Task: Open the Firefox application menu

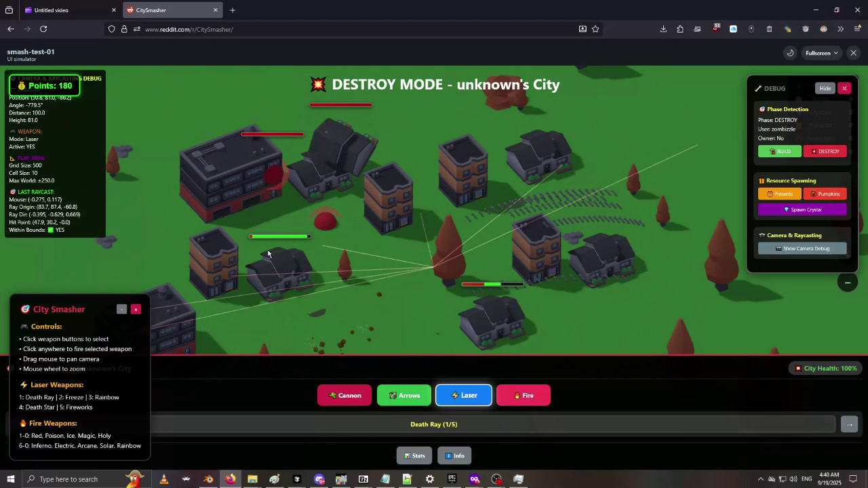Action: 857,29
